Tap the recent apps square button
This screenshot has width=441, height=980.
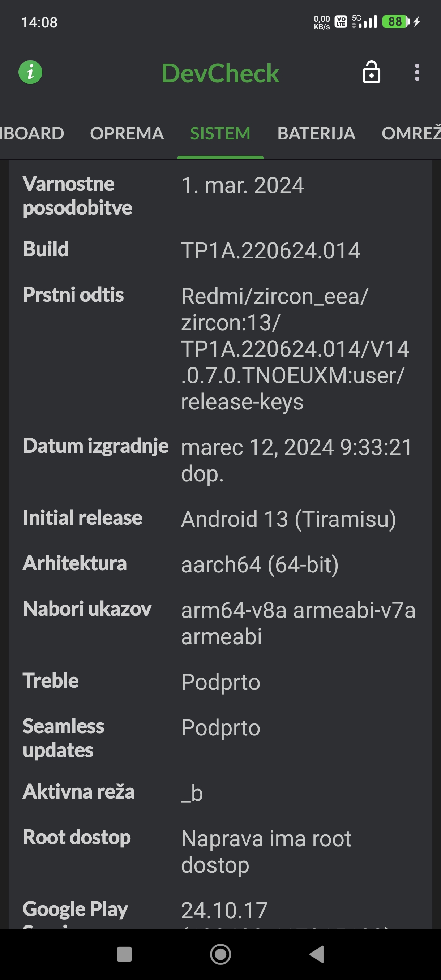124,954
